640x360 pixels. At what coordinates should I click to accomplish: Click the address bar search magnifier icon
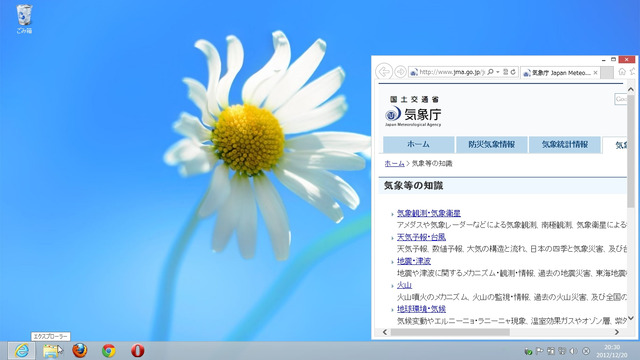point(491,72)
